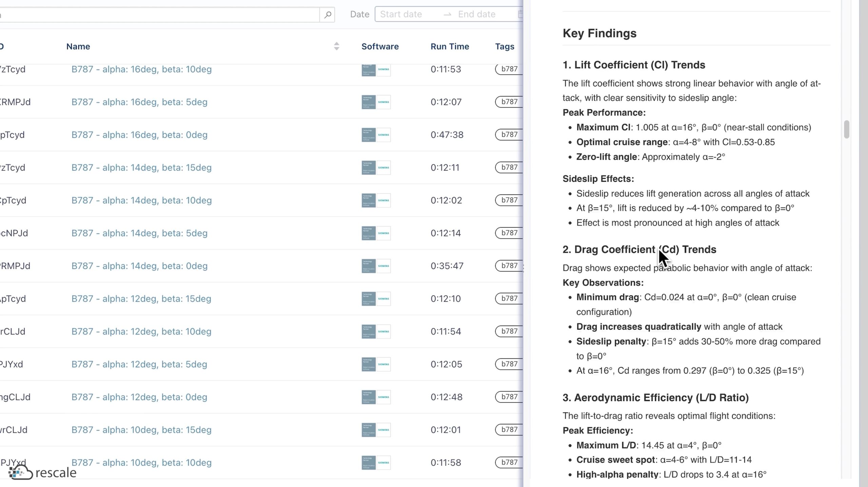The height and width of the screenshot is (487, 868).
Task: Click b787 tag in the 0:12:11 row
Action: point(509,167)
